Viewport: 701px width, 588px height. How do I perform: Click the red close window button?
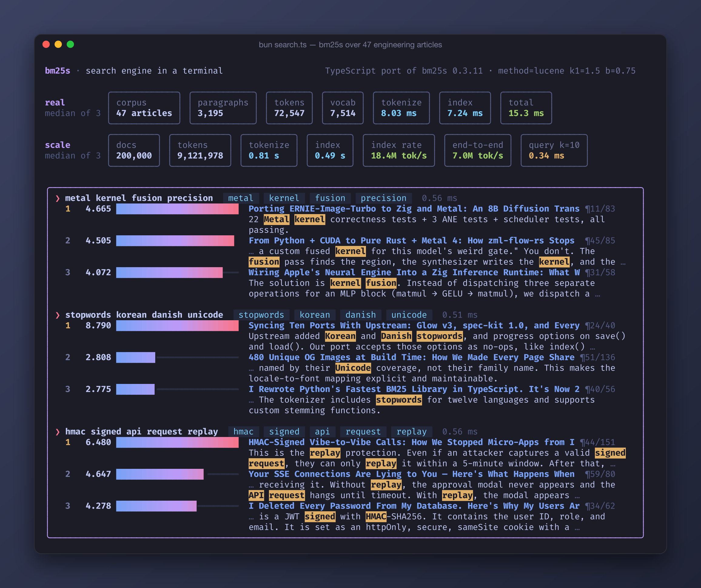pos(46,44)
